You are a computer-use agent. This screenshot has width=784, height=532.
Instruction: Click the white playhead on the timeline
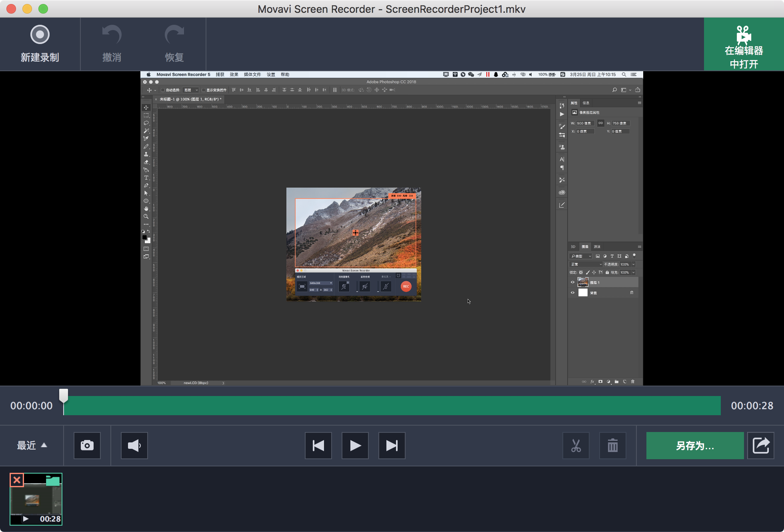pos(64,396)
